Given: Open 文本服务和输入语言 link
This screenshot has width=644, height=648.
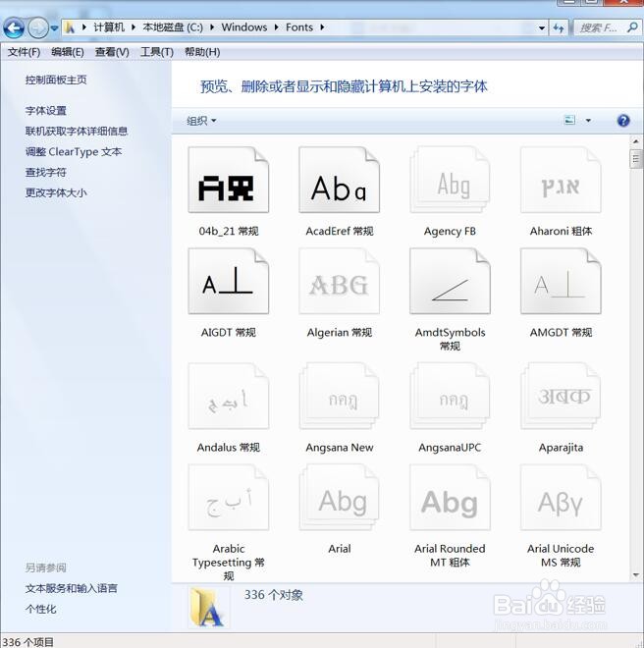Looking at the screenshot, I should click(71, 588).
